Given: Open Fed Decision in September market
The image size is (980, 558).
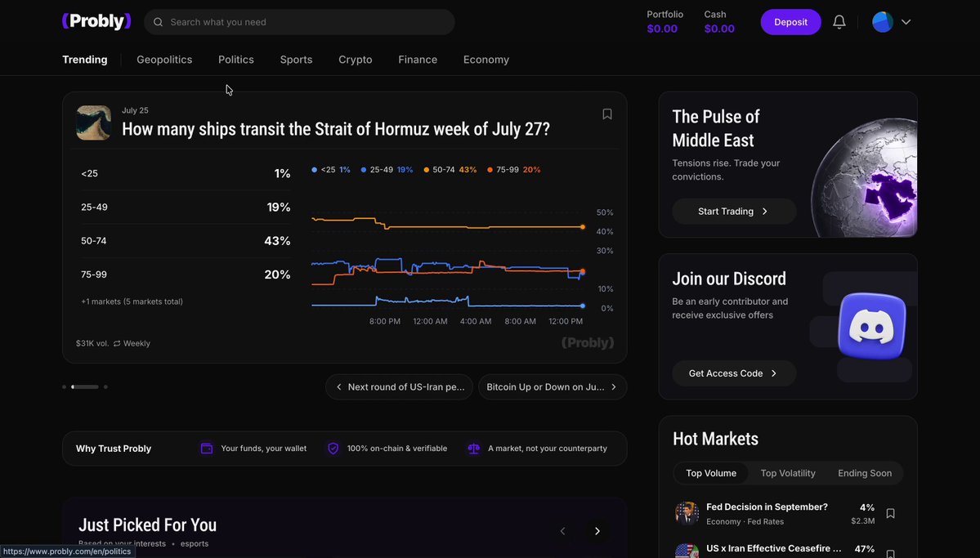Looking at the screenshot, I should pyautogui.click(x=767, y=507).
